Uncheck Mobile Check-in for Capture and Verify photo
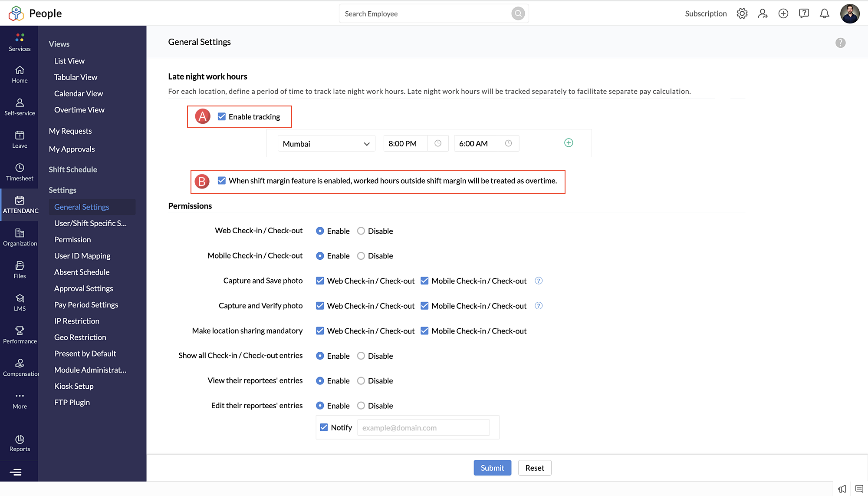 [424, 306]
